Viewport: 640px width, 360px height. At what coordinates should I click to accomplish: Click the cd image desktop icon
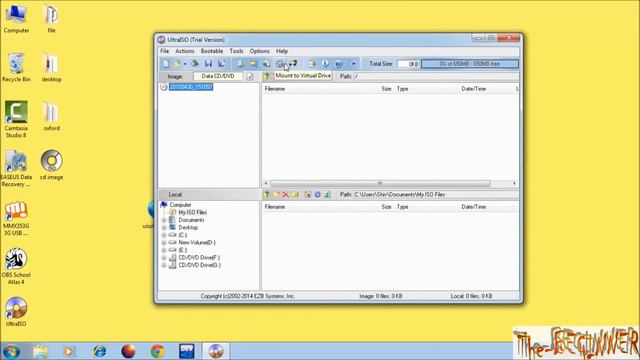coord(51,165)
